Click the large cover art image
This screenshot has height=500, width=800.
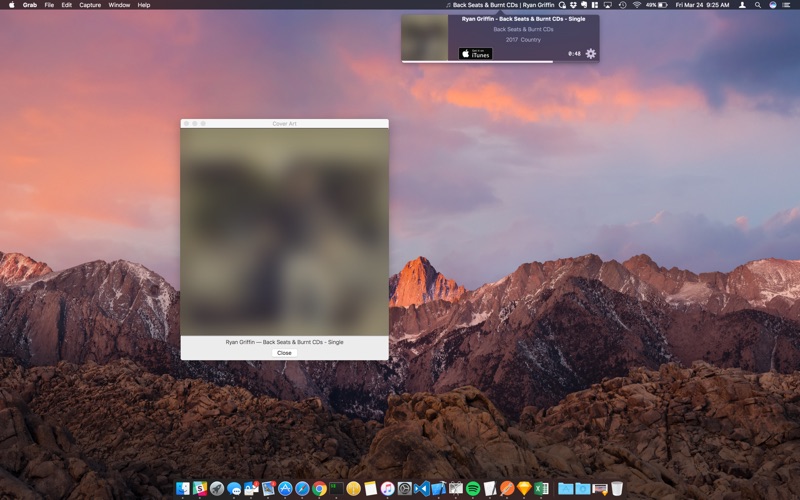point(284,232)
